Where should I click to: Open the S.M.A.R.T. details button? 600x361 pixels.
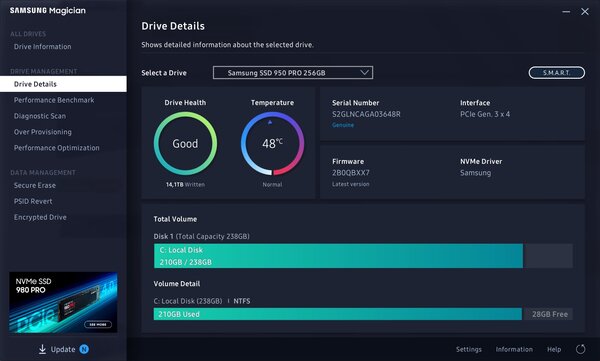tap(556, 72)
